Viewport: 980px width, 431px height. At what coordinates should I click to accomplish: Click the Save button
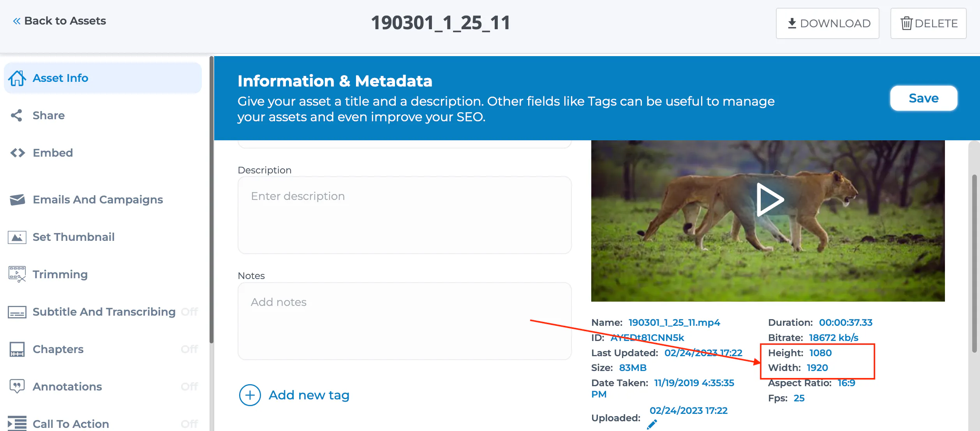[x=924, y=98]
